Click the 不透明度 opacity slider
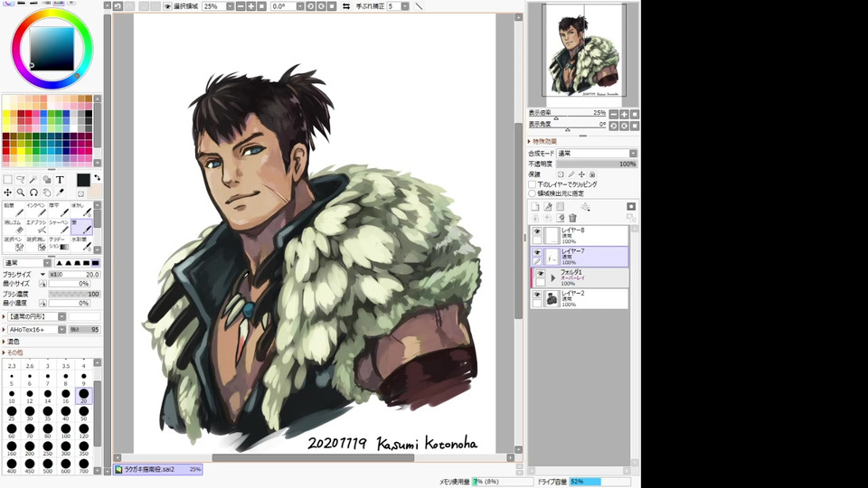This screenshot has width=868, height=488. [597, 164]
